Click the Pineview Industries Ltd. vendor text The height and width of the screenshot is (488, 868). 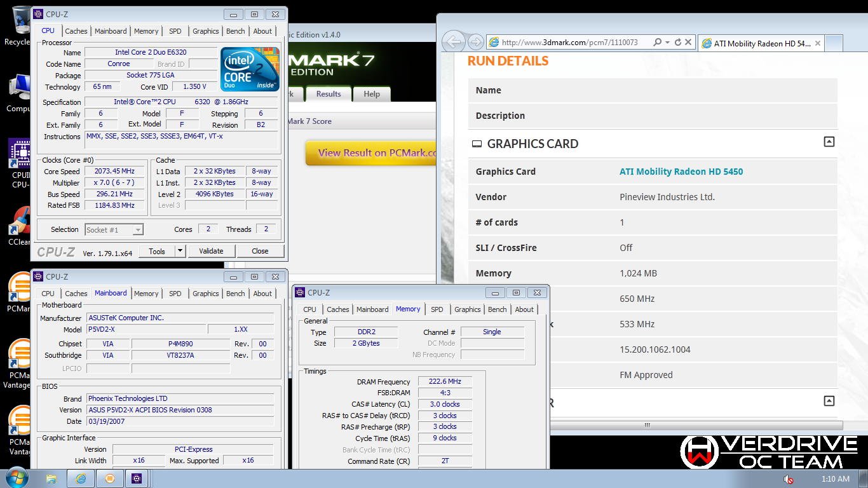667,197
